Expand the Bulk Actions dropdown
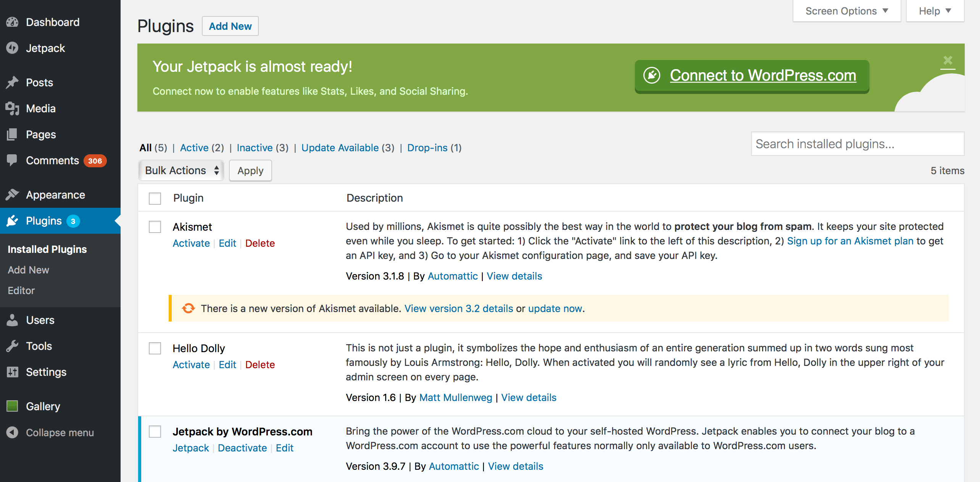Viewport: 980px width, 482px height. (x=181, y=170)
